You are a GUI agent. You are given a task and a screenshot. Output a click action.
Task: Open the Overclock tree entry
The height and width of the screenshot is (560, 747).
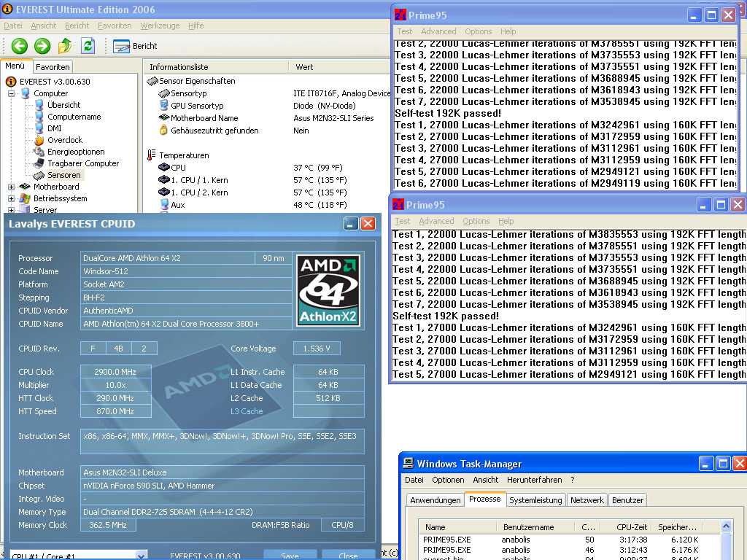[65, 140]
